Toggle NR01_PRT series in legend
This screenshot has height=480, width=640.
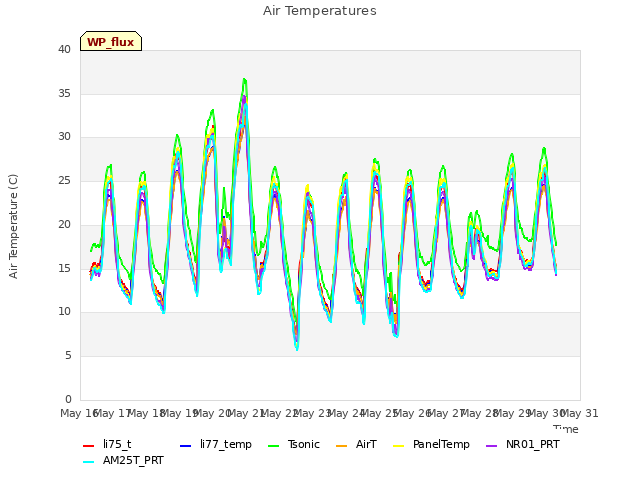click(523, 444)
